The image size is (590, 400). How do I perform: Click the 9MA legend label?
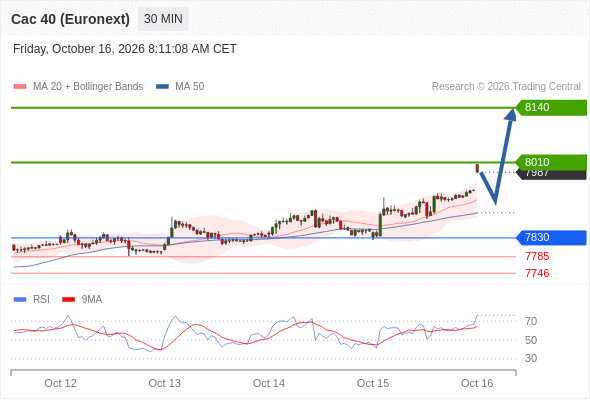click(x=92, y=300)
